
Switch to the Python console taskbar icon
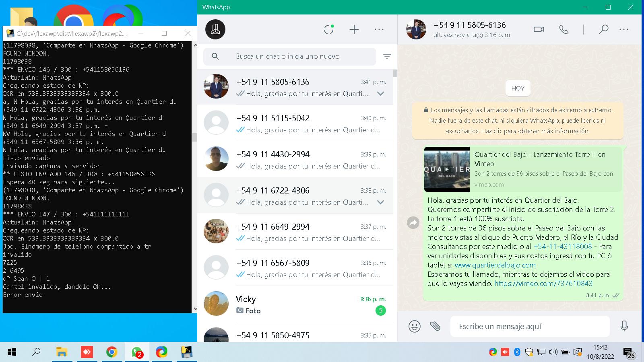point(186,352)
